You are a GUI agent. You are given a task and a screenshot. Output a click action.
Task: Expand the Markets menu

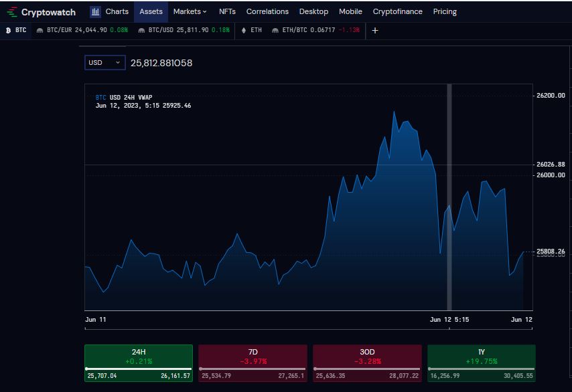tap(190, 11)
